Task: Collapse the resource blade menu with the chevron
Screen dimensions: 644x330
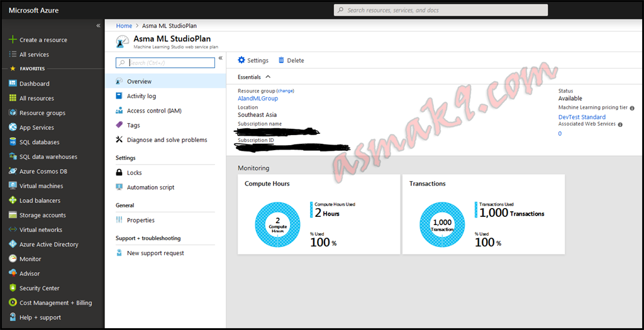Action: click(220, 58)
